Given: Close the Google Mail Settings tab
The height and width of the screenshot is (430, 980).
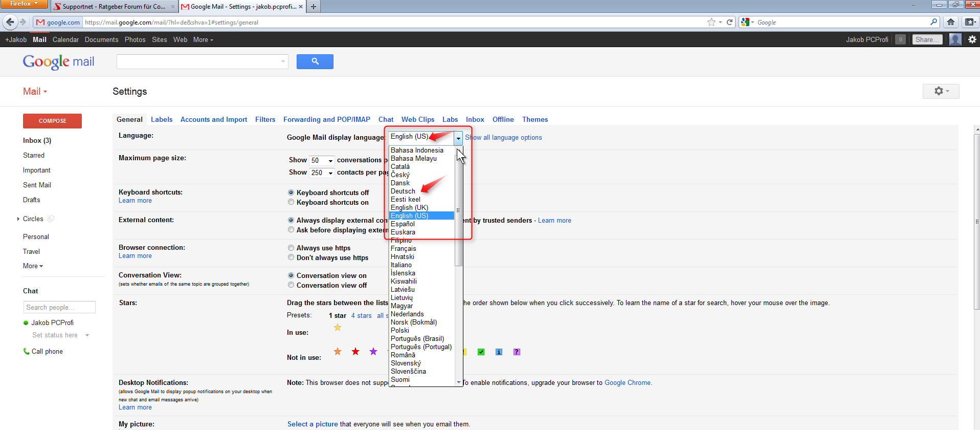Looking at the screenshot, I should pyautogui.click(x=300, y=7).
